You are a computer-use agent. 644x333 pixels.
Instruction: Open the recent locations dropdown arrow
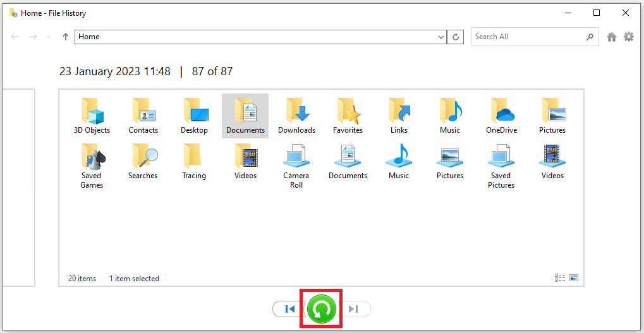tap(49, 37)
